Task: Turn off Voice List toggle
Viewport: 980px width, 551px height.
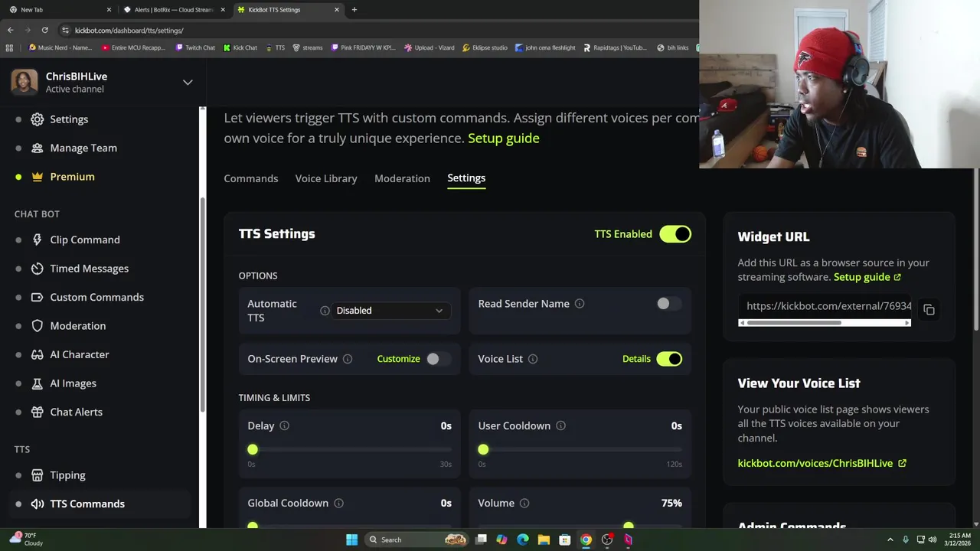Action: click(669, 359)
